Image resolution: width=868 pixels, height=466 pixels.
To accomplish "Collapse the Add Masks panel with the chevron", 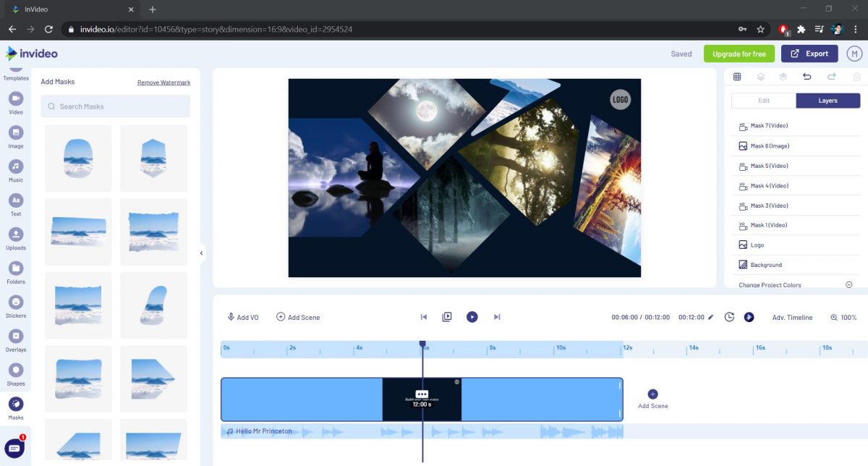I will click(201, 253).
